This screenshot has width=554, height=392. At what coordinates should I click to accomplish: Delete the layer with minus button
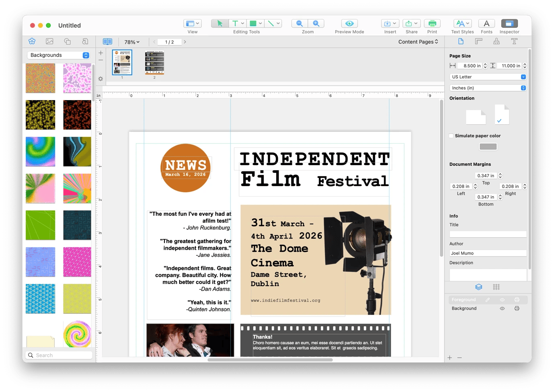point(460,358)
